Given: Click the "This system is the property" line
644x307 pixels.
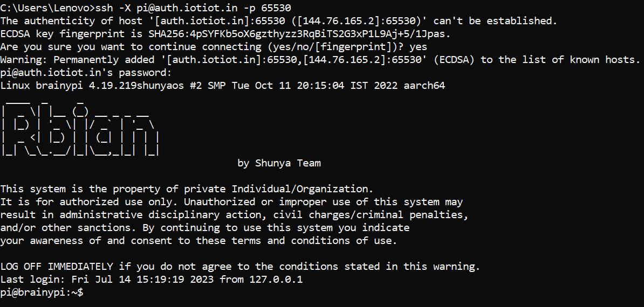Looking at the screenshot, I should point(187,189).
